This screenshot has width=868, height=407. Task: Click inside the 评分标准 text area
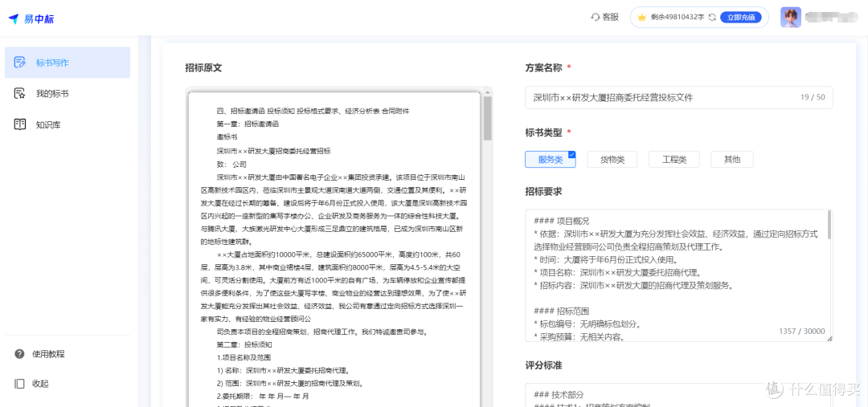pyautogui.click(x=678, y=395)
